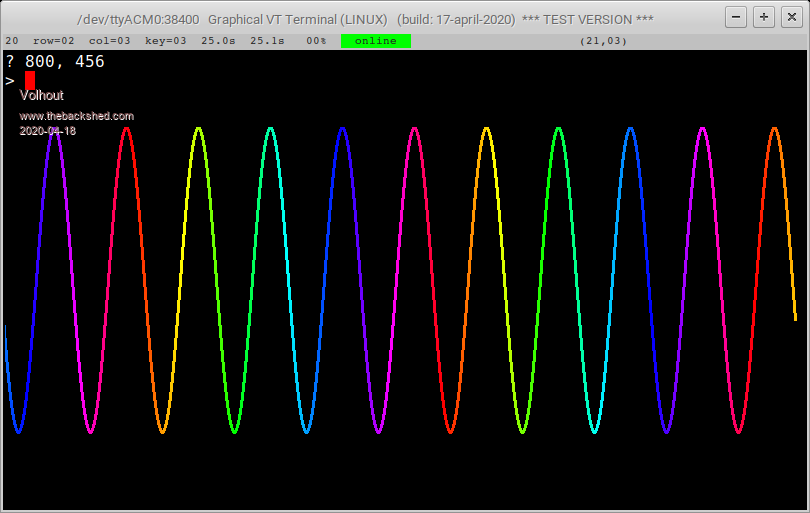Click the green online status indicator

click(375, 41)
